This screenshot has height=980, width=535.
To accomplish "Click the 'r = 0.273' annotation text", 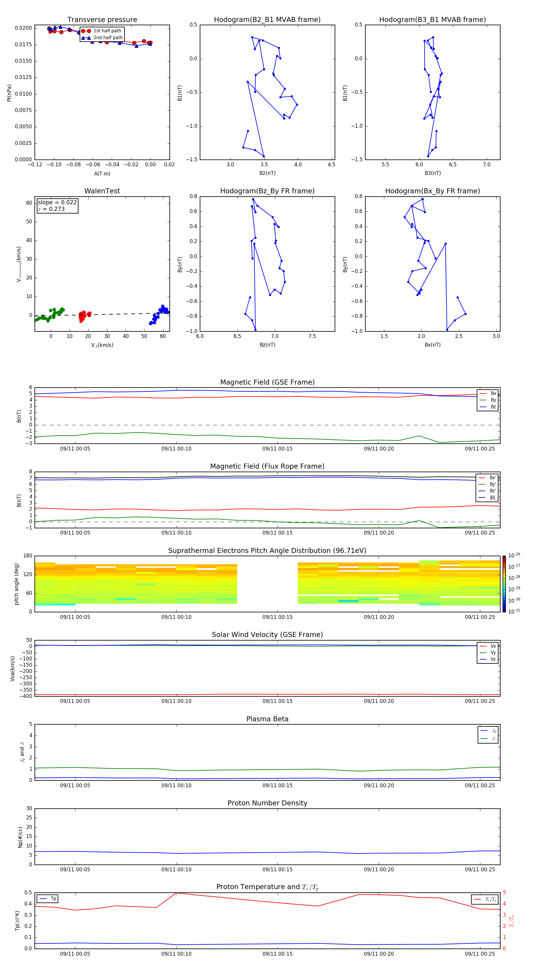I will coord(51,209).
